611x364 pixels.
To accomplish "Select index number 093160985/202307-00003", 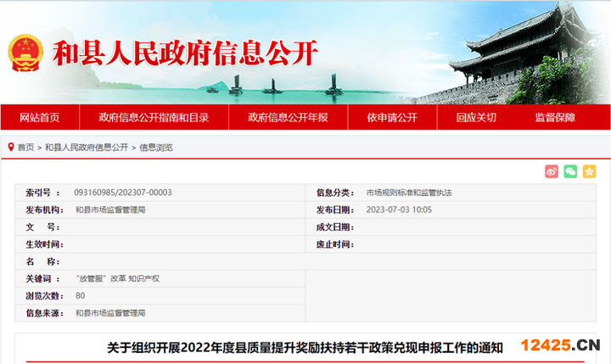I will pos(123,193).
